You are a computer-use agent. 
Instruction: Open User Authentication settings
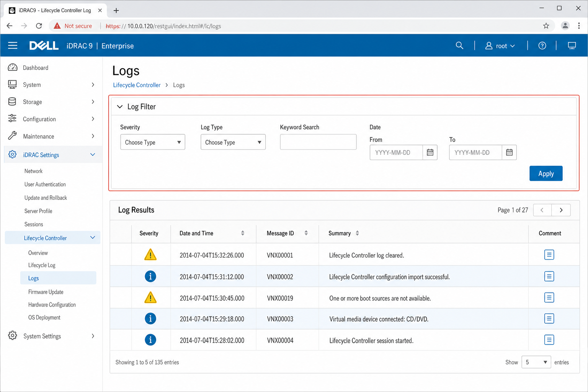pos(45,185)
